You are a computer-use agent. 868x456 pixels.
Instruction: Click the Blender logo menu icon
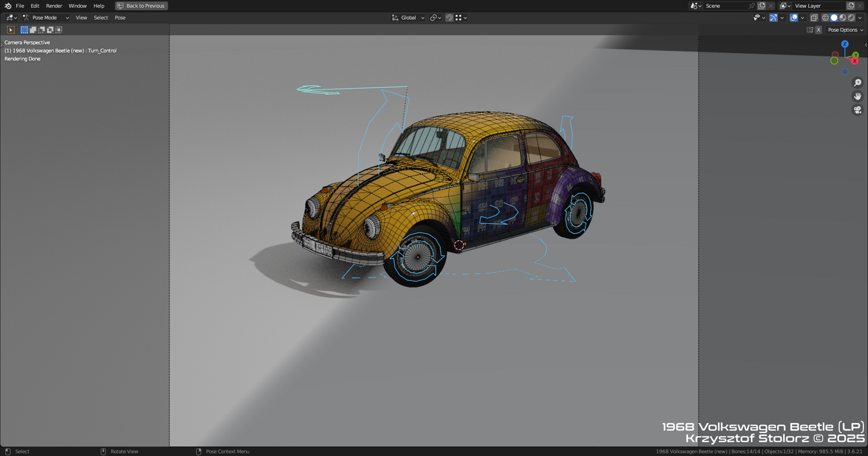point(8,6)
